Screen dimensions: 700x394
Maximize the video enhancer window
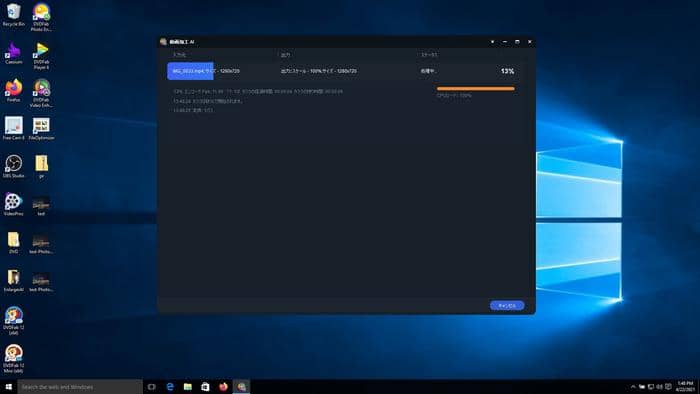[517, 42]
